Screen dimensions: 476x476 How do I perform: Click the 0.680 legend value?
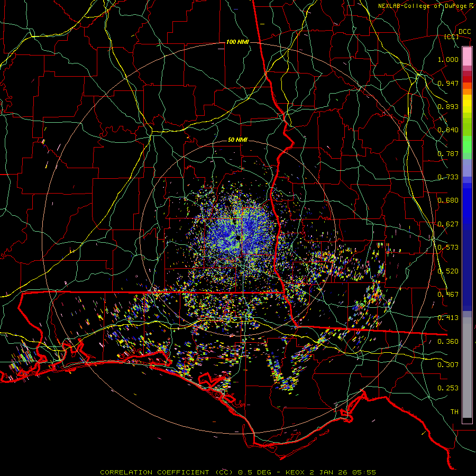448,200
